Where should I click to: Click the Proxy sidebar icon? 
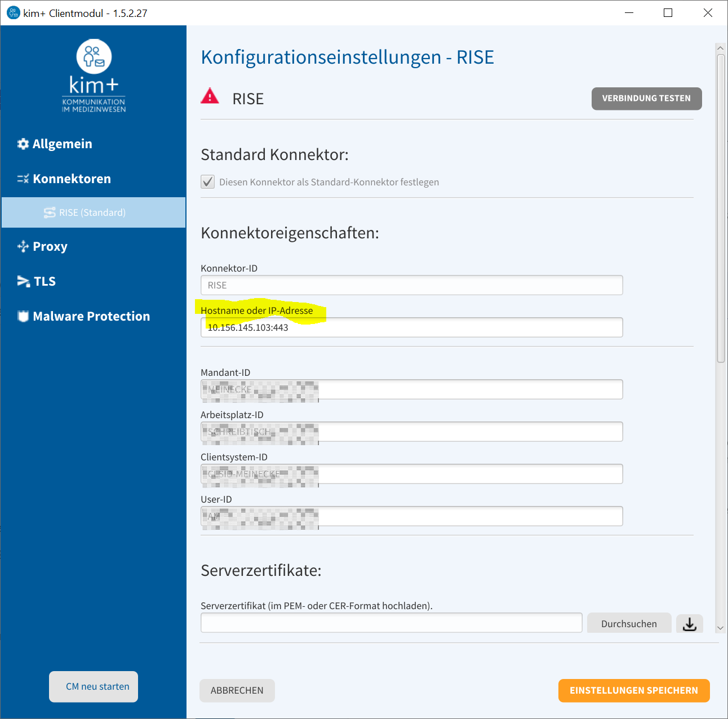coord(23,247)
